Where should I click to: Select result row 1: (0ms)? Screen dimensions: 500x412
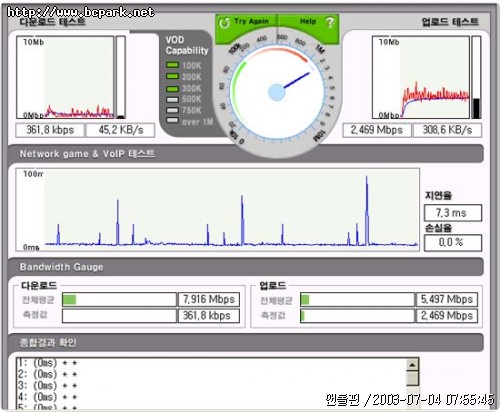click(47, 363)
